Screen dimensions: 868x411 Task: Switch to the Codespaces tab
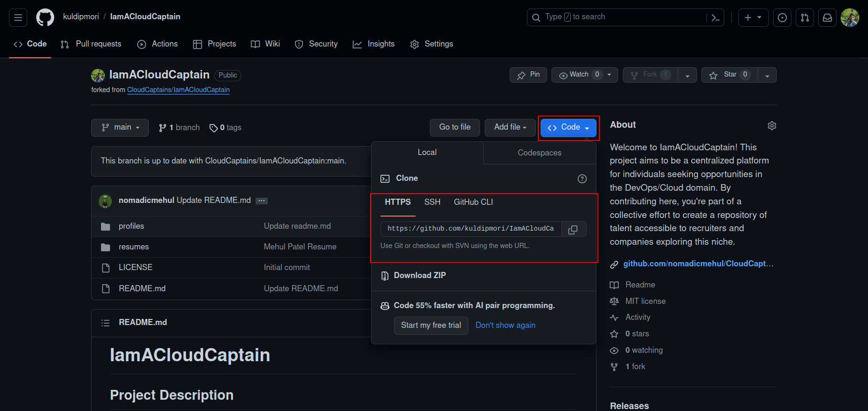[540, 153]
